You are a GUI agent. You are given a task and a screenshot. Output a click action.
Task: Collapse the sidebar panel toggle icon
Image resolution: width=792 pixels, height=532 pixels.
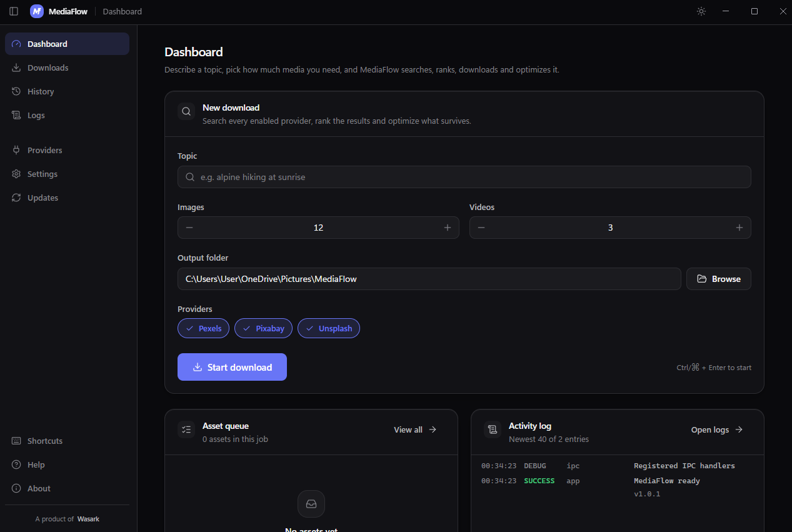click(x=14, y=11)
